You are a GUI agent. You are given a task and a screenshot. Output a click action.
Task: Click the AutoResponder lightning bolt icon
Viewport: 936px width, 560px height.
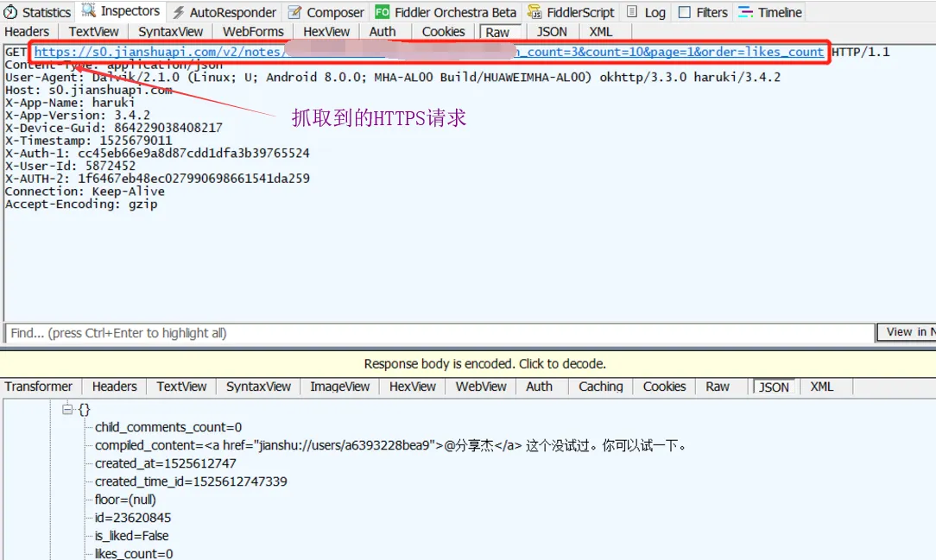point(179,12)
